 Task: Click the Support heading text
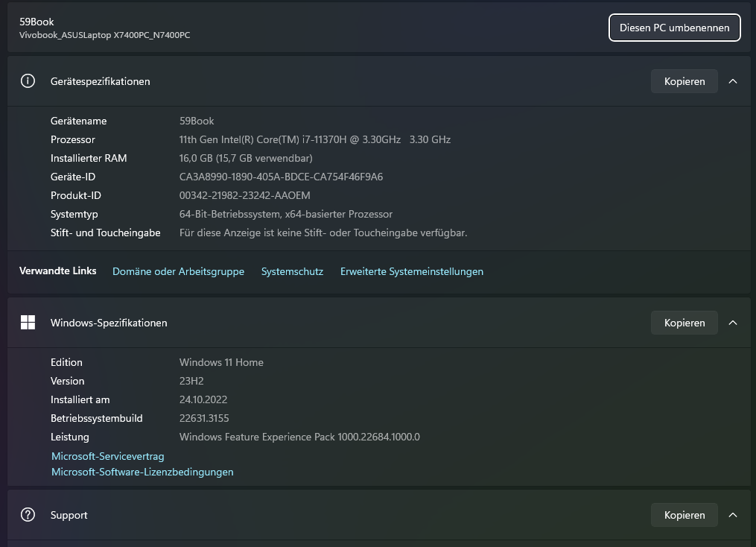point(69,515)
